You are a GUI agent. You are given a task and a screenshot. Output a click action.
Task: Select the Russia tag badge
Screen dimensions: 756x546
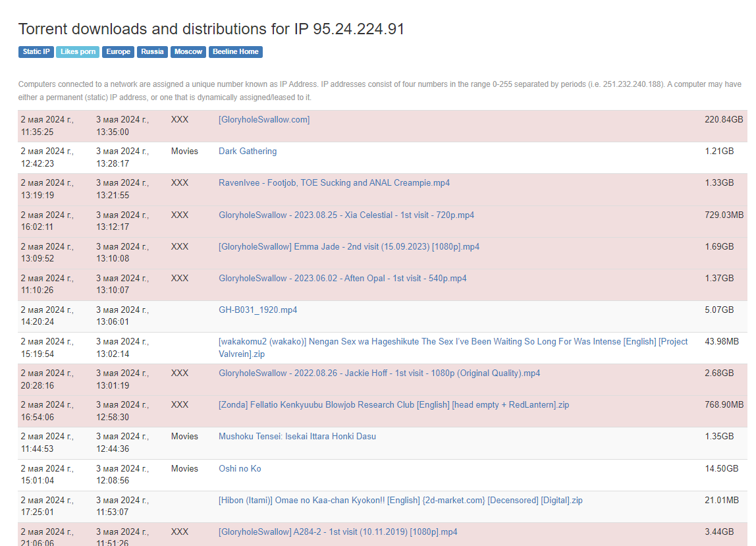(x=152, y=51)
